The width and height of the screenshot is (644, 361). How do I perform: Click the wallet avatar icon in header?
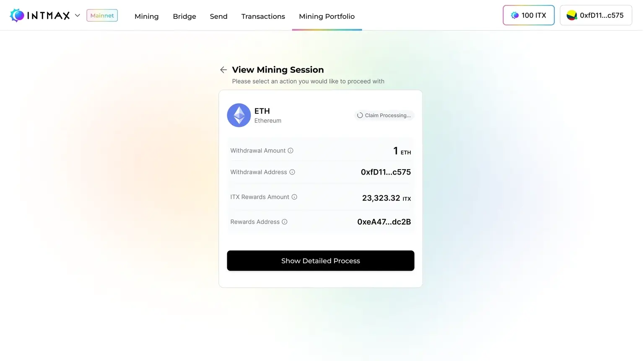pyautogui.click(x=571, y=15)
